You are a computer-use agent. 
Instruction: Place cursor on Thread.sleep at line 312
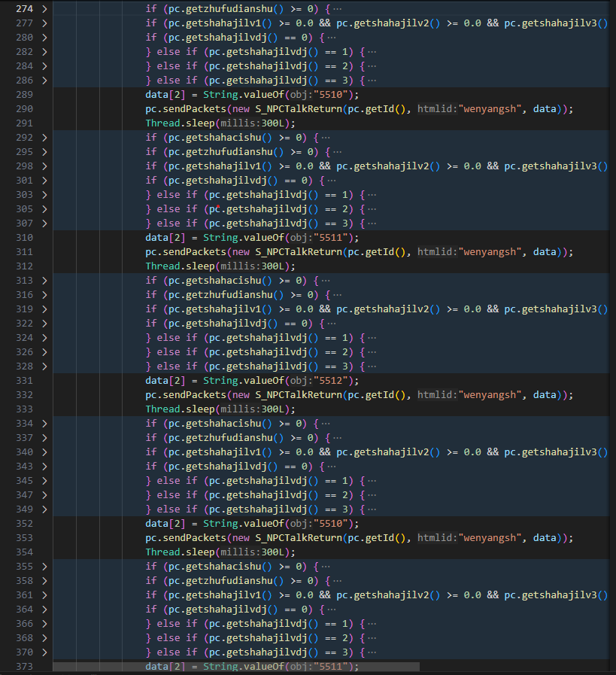(x=181, y=266)
